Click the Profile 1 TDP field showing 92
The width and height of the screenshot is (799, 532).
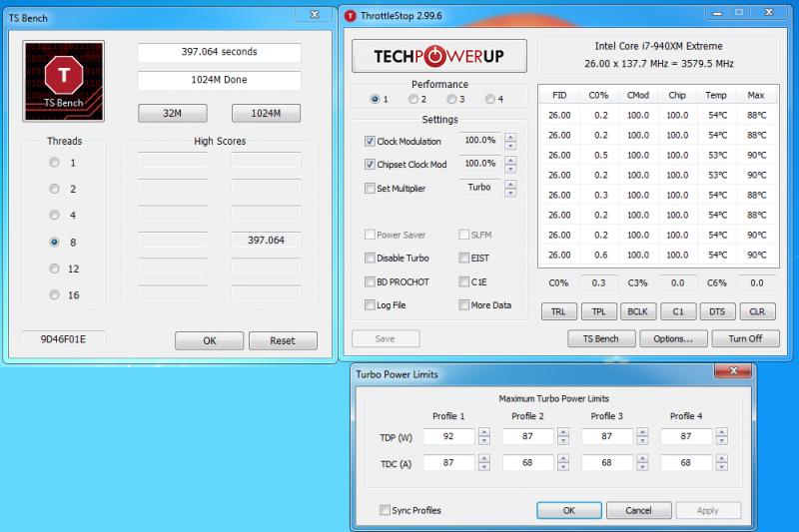(x=448, y=436)
